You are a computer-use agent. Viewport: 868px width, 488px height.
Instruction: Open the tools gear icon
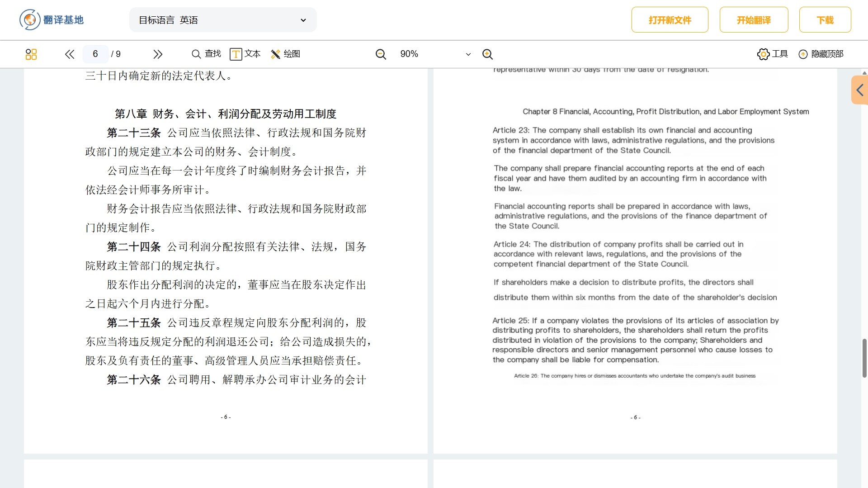pos(763,54)
